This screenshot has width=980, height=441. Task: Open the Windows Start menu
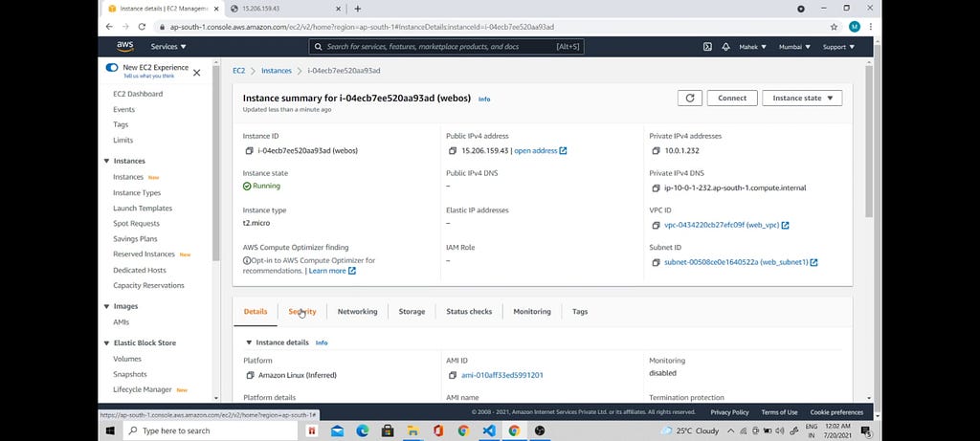tap(111, 431)
